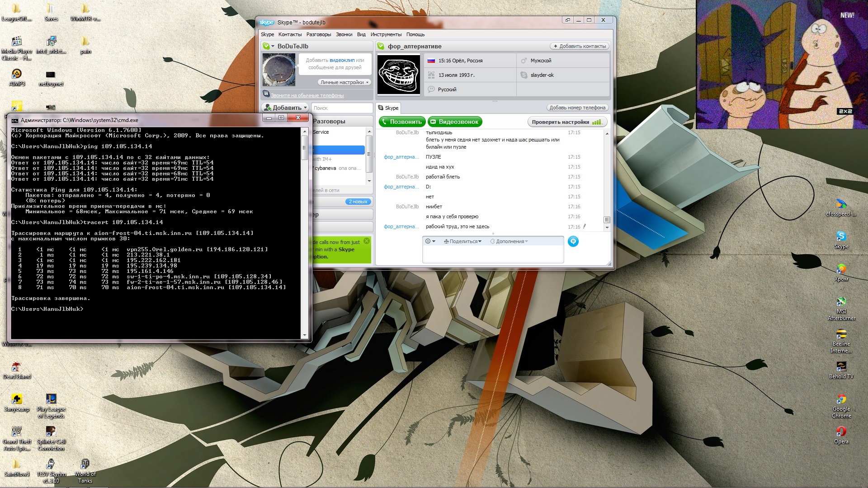The height and width of the screenshot is (488, 868).
Task: Expand the Дополнения dropdown
Action: [x=509, y=241]
